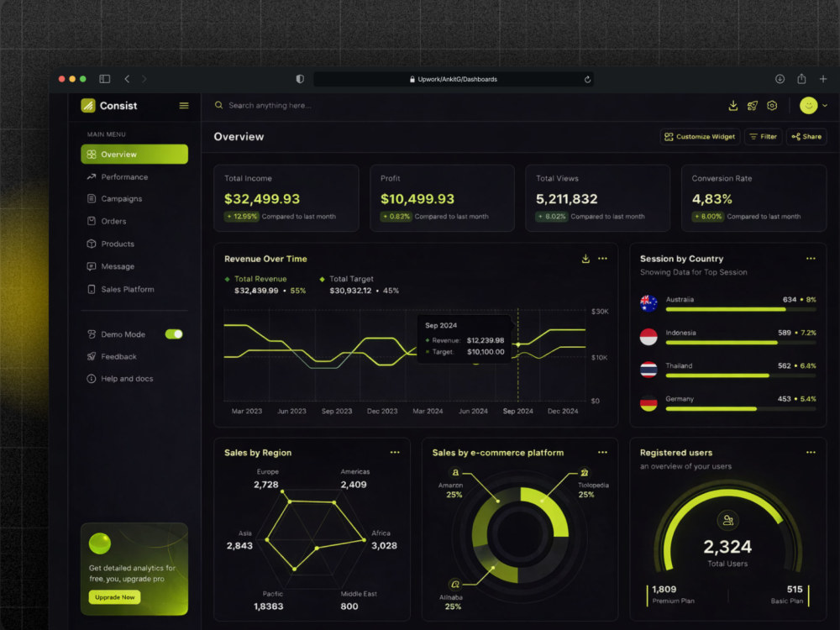Image resolution: width=840 pixels, height=630 pixels.
Task: Open Revenue Over Time more options
Action: pos(602,259)
